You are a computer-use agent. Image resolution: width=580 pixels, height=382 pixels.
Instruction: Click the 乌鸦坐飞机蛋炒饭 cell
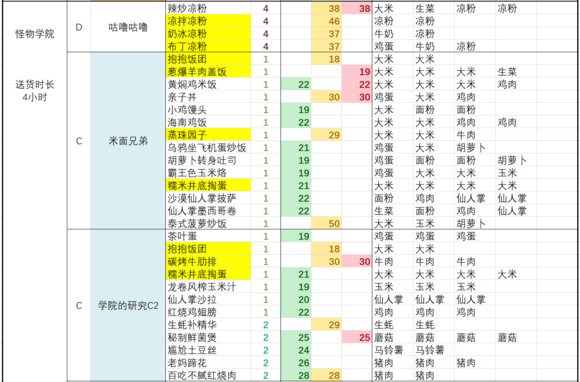tap(209, 148)
